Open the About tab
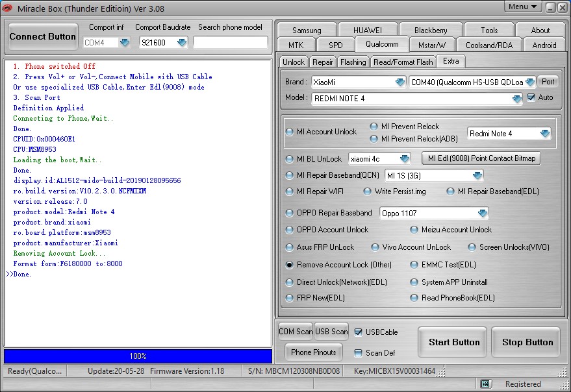The width and height of the screenshot is (571, 392). pyautogui.click(x=540, y=31)
